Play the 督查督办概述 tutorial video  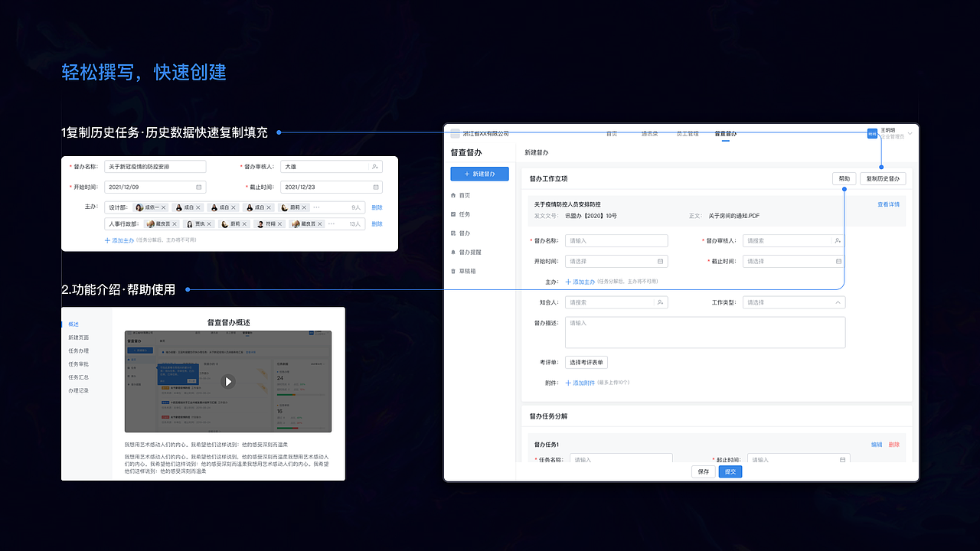point(227,380)
